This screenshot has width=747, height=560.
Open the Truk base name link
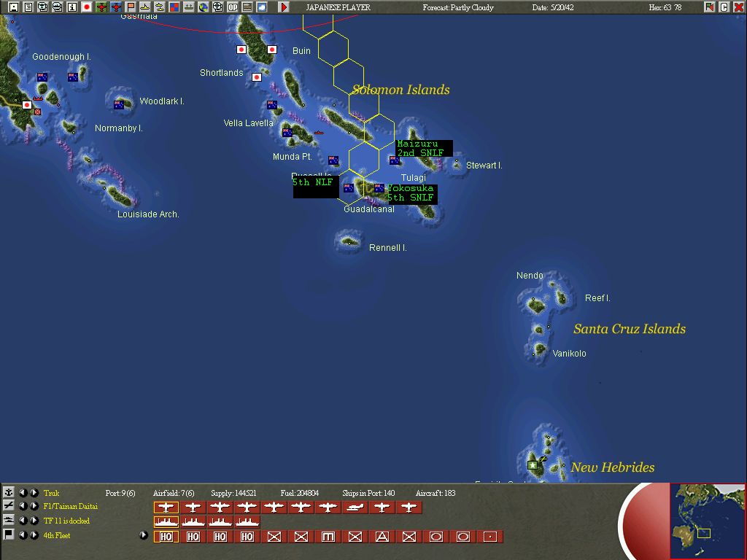(x=52, y=493)
